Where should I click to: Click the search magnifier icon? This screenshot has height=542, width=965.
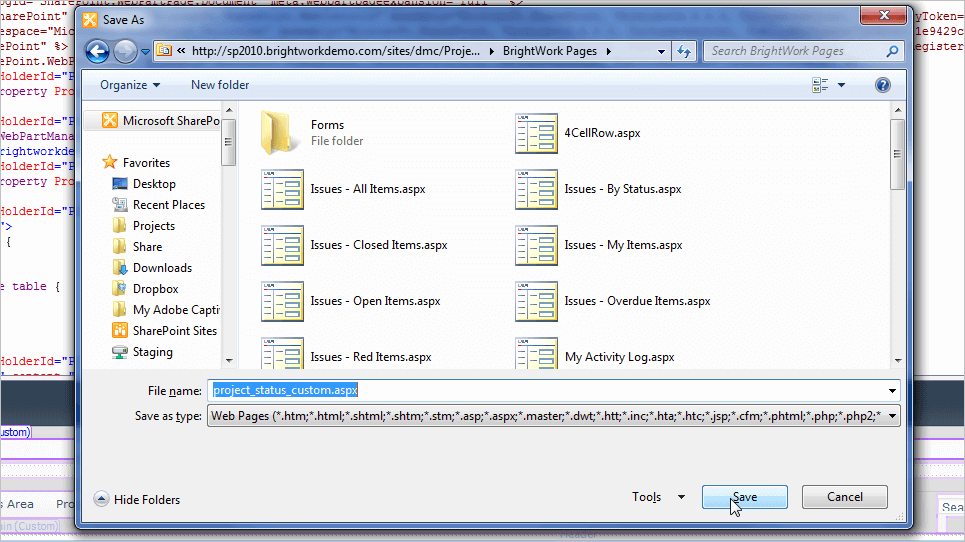pyautogui.click(x=892, y=51)
